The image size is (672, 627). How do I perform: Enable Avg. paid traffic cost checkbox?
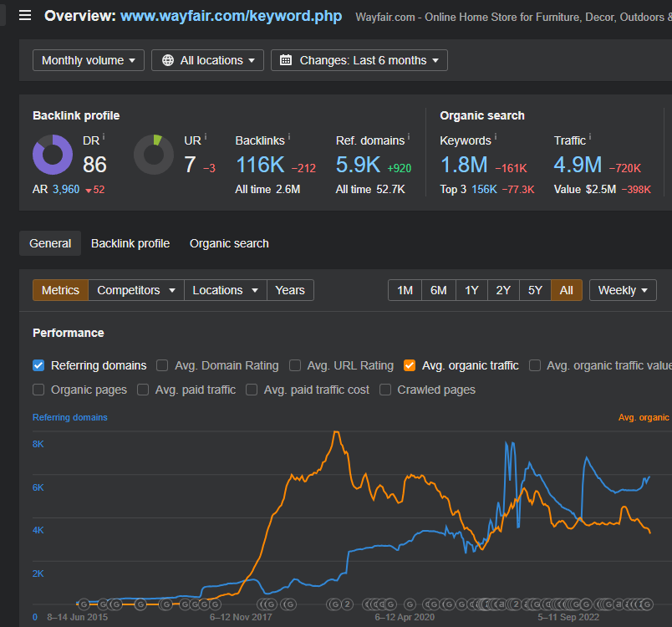click(252, 390)
